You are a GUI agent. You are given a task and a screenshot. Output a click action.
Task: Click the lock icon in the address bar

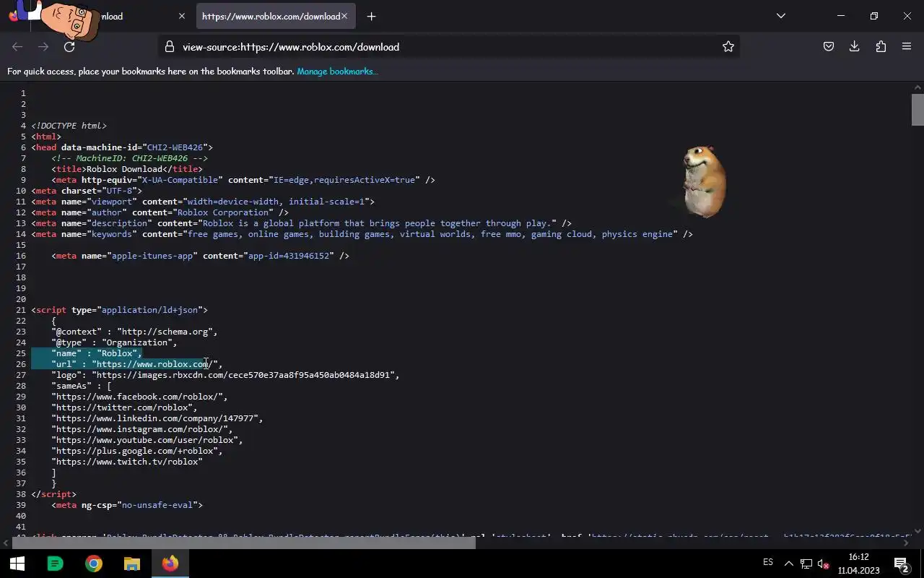pyautogui.click(x=170, y=46)
